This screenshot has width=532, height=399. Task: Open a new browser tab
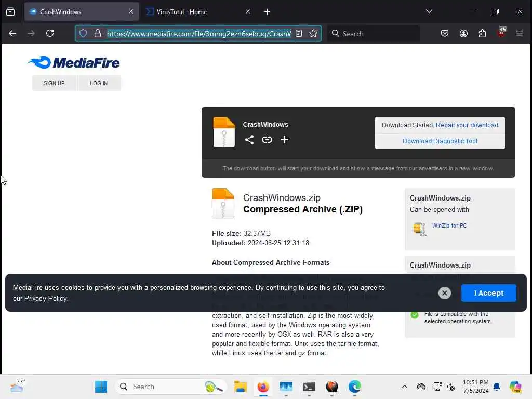click(x=267, y=12)
